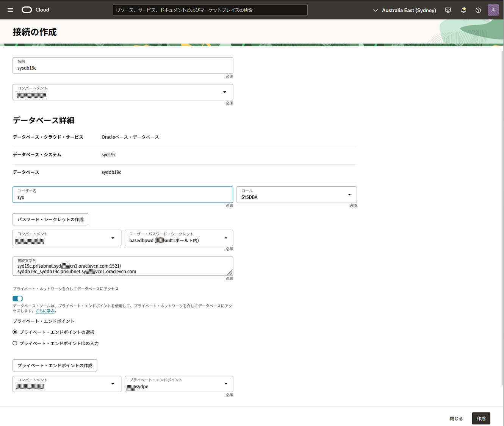
Task: Click the 閉じる button
Action: pos(456,418)
